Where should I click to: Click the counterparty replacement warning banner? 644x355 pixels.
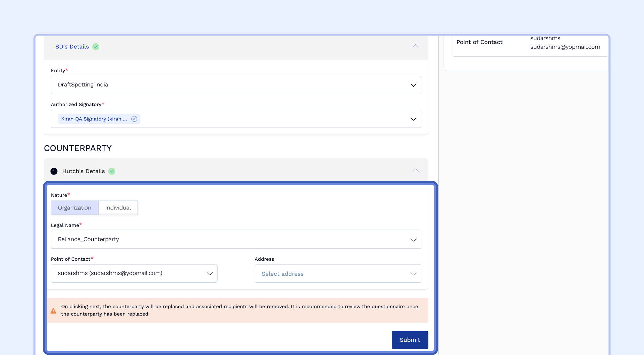pos(239,310)
